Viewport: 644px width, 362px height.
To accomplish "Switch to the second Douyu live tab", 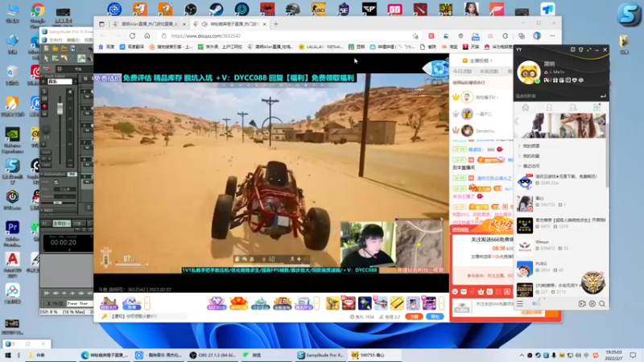I will click(x=230, y=24).
